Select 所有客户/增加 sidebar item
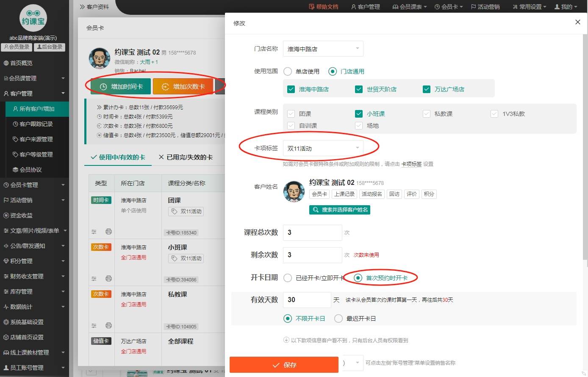 37,109
